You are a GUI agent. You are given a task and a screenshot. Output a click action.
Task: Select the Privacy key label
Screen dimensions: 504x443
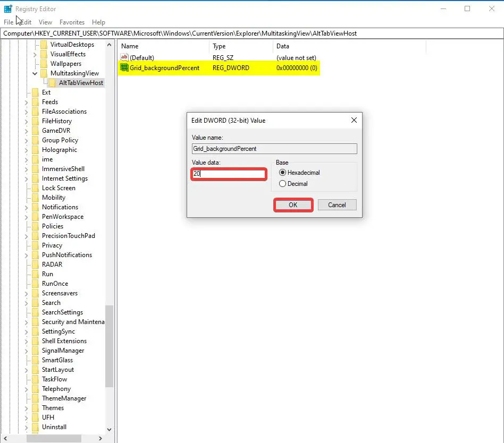tap(52, 245)
